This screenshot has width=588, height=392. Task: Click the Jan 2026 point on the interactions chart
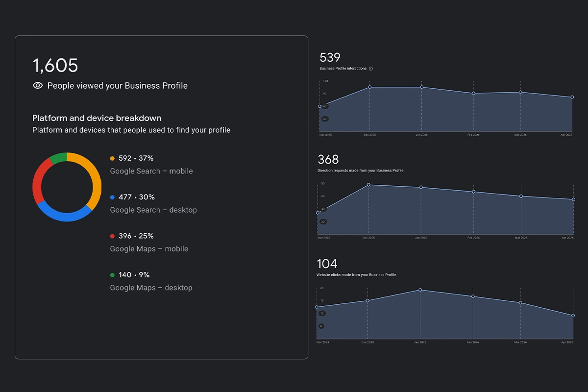(x=421, y=87)
